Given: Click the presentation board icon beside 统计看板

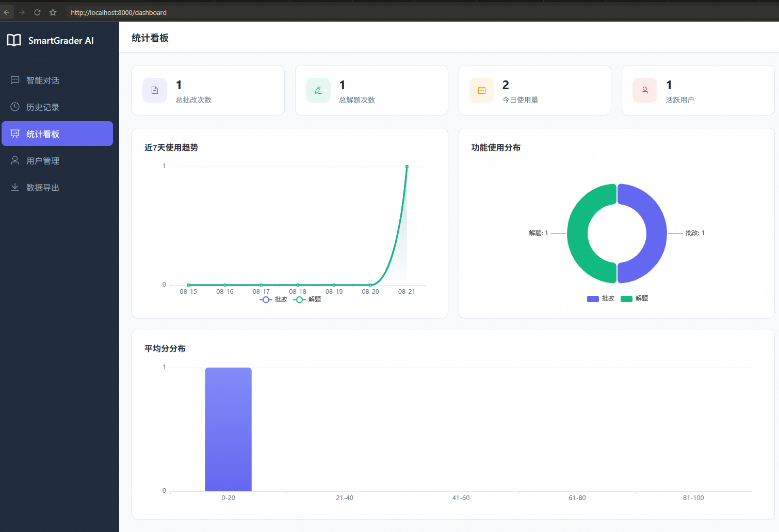Looking at the screenshot, I should 15,134.
